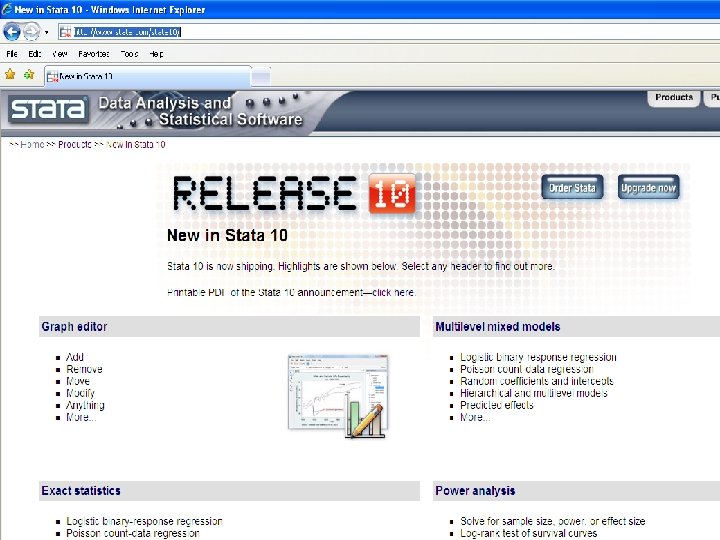Click the browser Forward arrow button
720x540 pixels.
[x=32, y=32]
